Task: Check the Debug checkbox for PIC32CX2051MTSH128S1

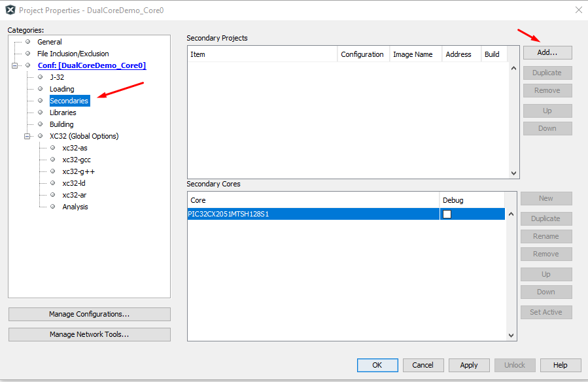Action: [447, 214]
